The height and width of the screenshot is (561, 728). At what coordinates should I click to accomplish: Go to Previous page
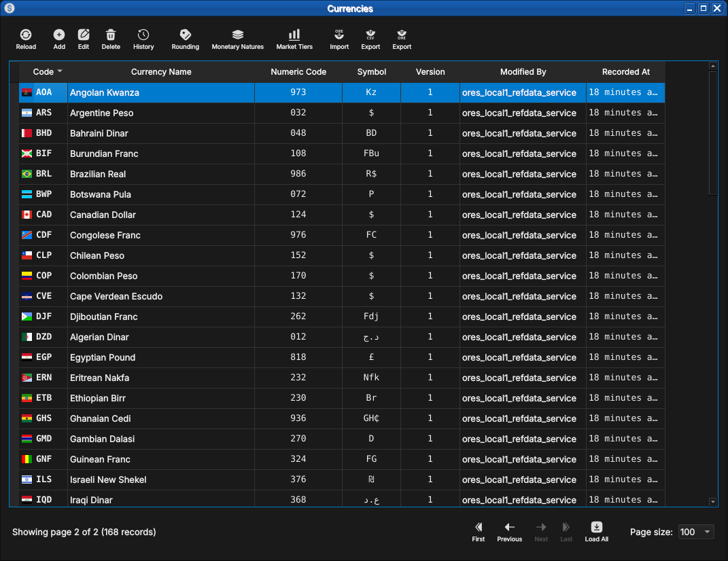[x=509, y=532]
